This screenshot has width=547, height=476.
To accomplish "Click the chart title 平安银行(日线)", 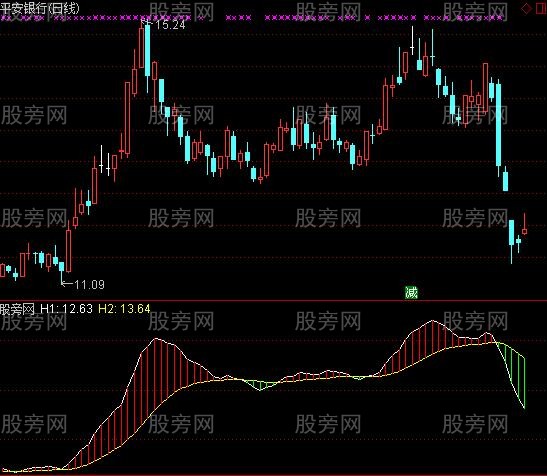I will 39,8.
